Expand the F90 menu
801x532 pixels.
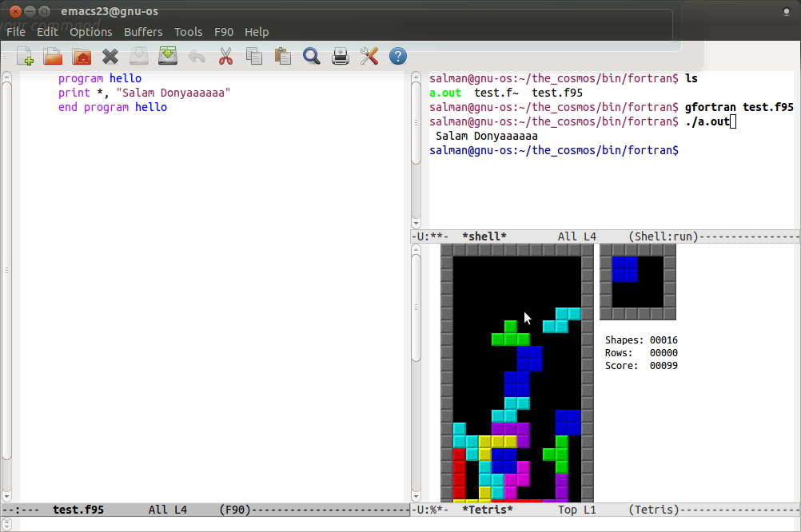click(x=224, y=32)
